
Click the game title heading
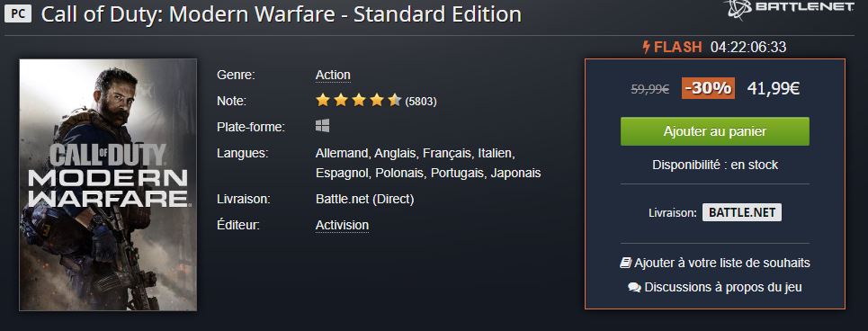[282, 14]
